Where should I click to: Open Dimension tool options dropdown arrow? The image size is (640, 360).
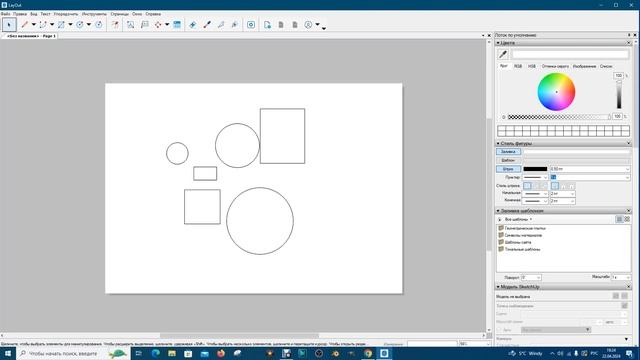click(167, 24)
